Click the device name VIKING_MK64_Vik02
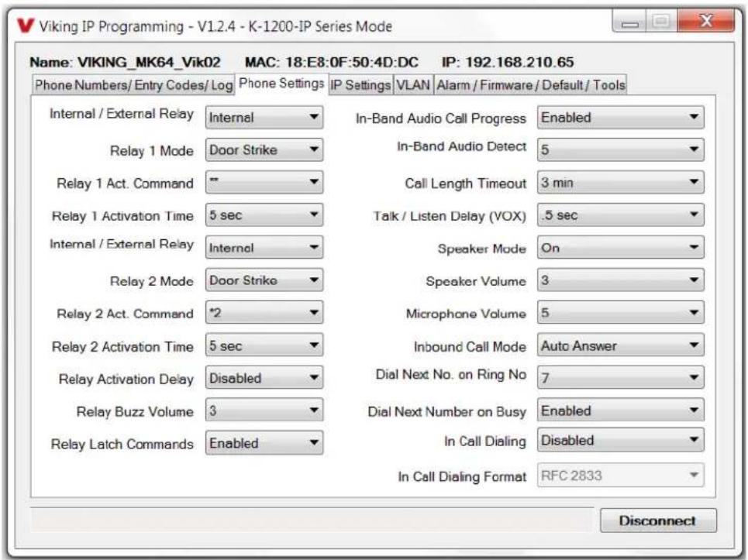This screenshot has width=748, height=560. (x=149, y=63)
